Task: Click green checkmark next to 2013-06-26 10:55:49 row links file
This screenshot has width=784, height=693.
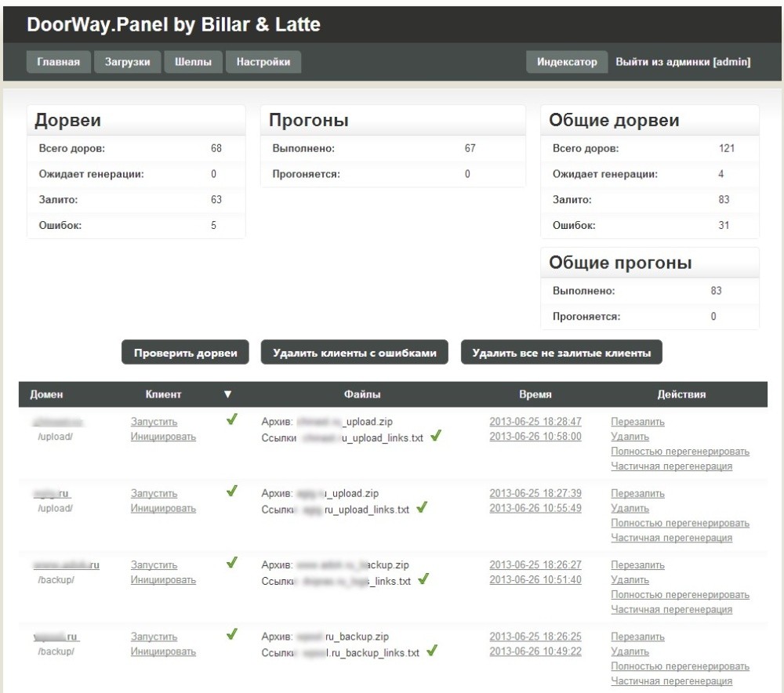Action: coord(422,508)
